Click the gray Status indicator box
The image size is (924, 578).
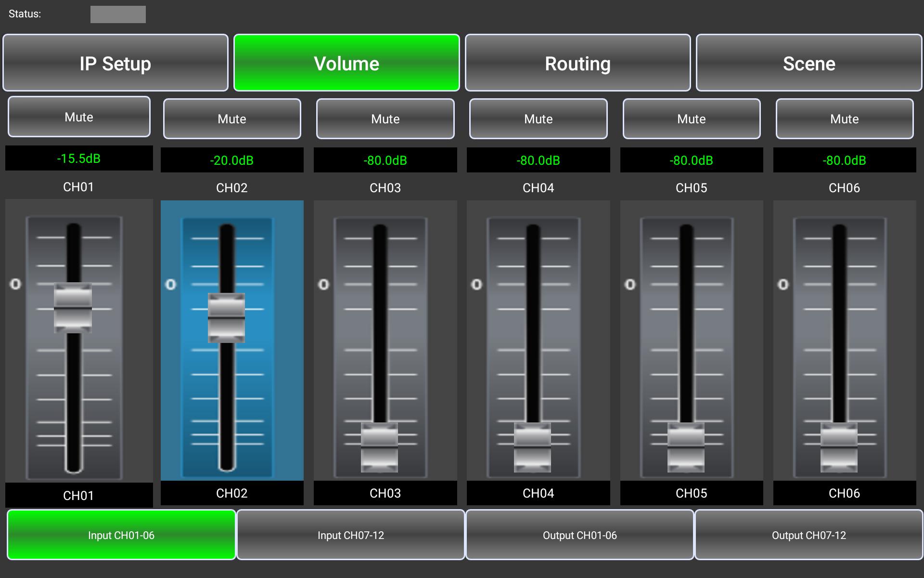click(118, 14)
